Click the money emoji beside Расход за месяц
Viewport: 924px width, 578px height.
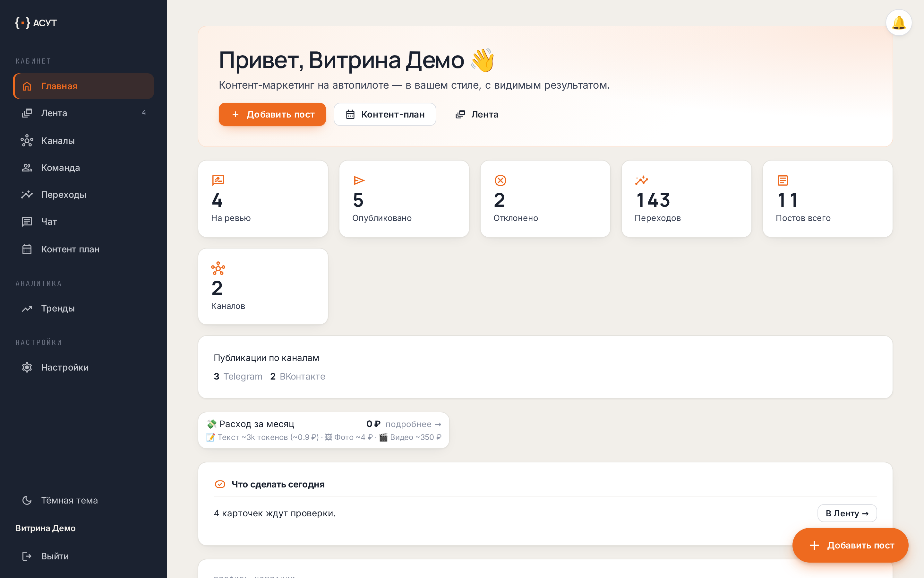(211, 424)
